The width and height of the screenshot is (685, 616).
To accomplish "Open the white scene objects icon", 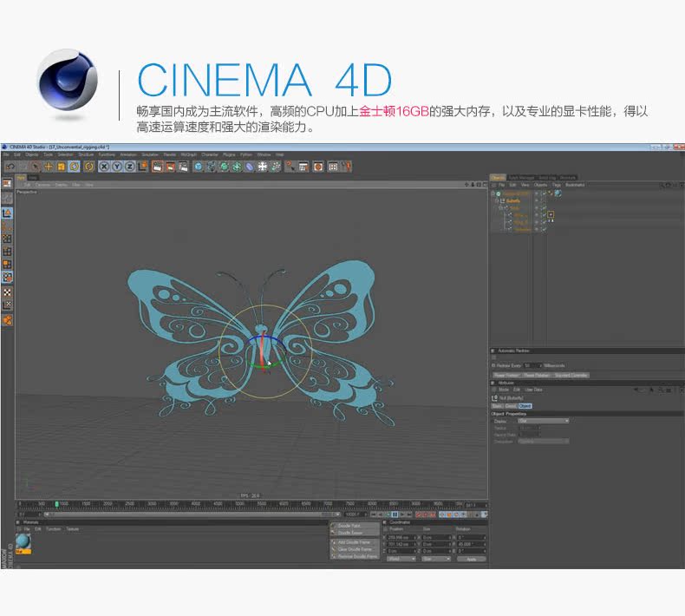I will (x=262, y=167).
